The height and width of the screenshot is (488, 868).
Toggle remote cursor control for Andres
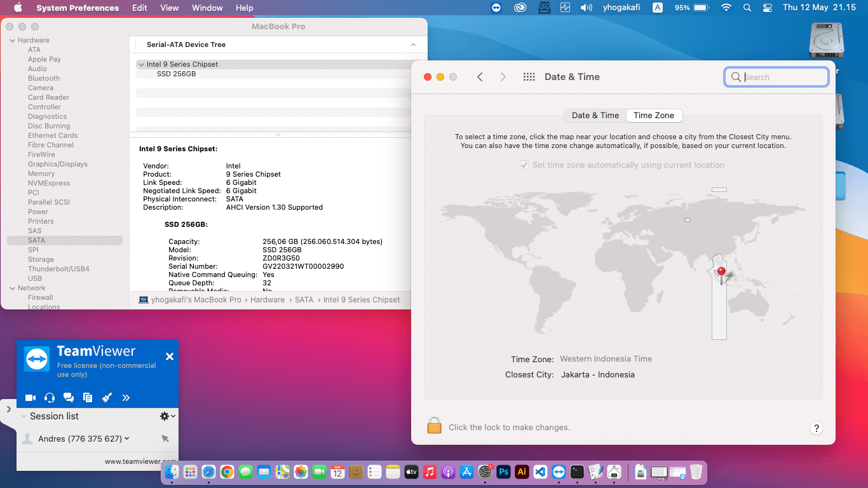click(x=165, y=438)
